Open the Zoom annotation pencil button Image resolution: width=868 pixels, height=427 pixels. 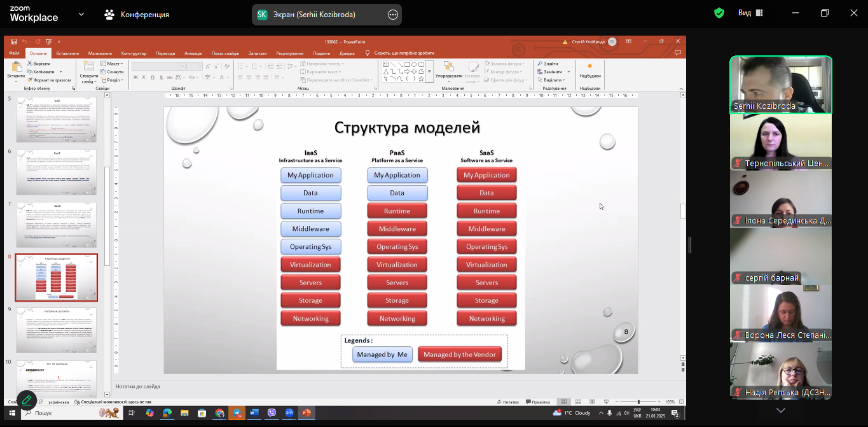click(x=26, y=400)
